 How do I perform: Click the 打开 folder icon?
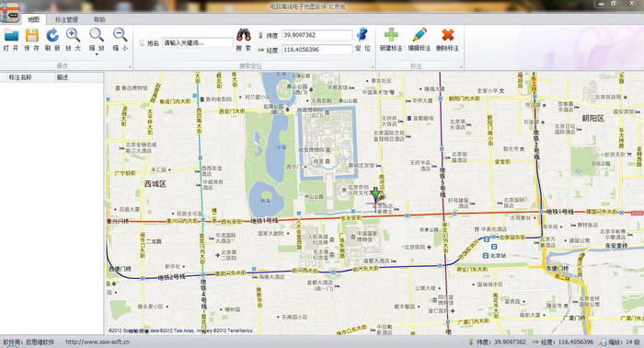point(11,36)
